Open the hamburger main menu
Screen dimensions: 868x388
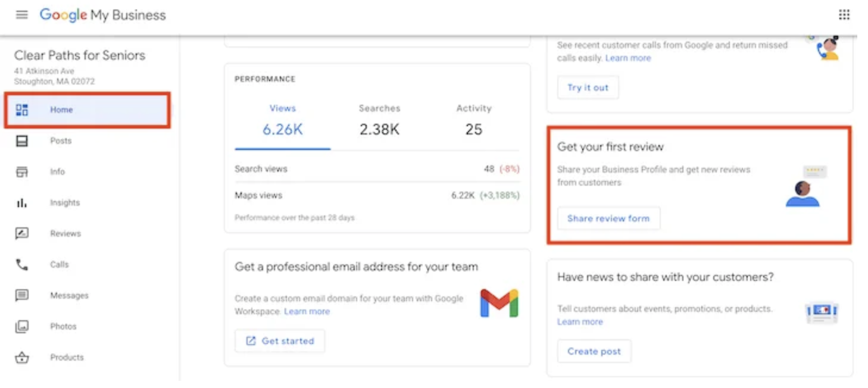22,15
